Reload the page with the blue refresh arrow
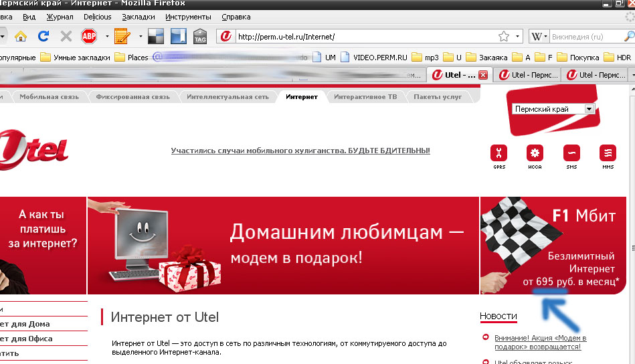 click(43, 36)
